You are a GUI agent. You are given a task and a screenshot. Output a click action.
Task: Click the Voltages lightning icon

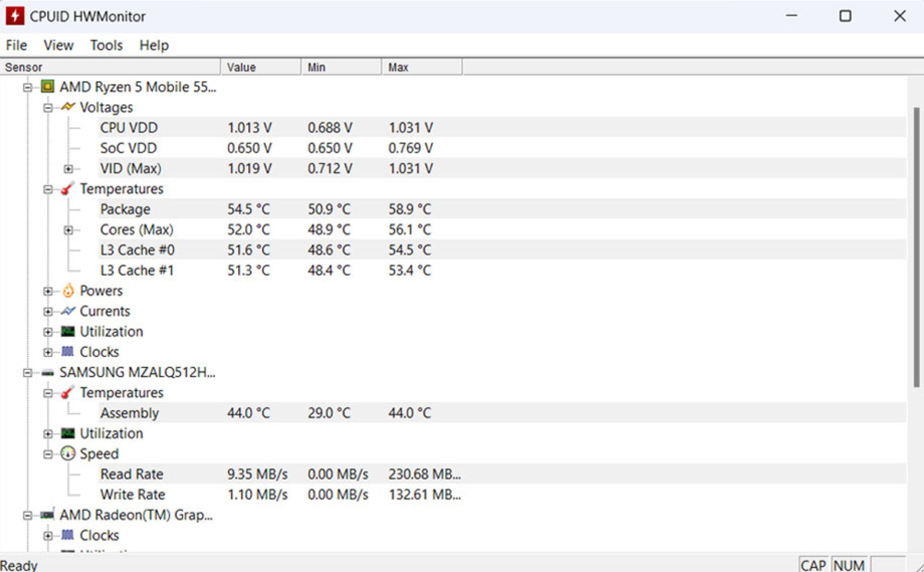(x=68, y=107)
